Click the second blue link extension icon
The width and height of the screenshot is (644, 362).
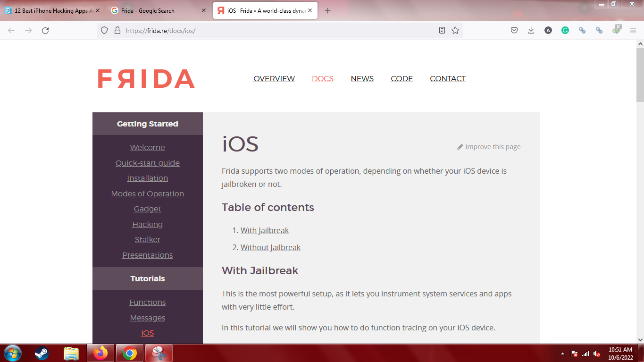(599, 30)
